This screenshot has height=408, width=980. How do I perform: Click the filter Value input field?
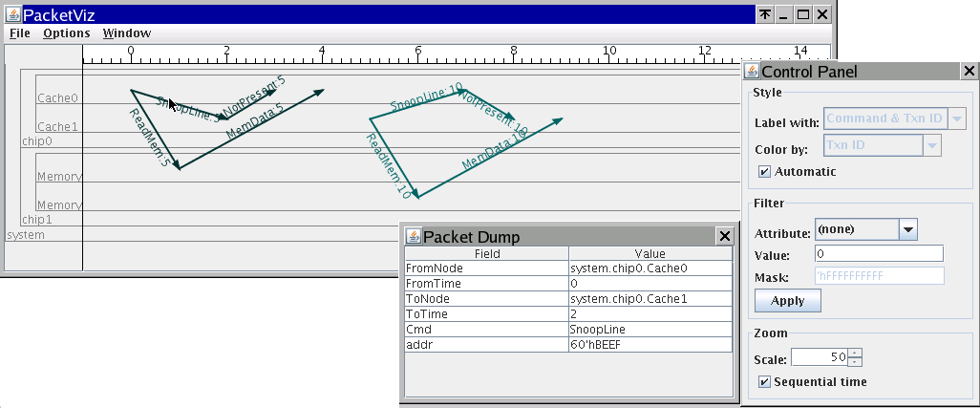[878, 253]
